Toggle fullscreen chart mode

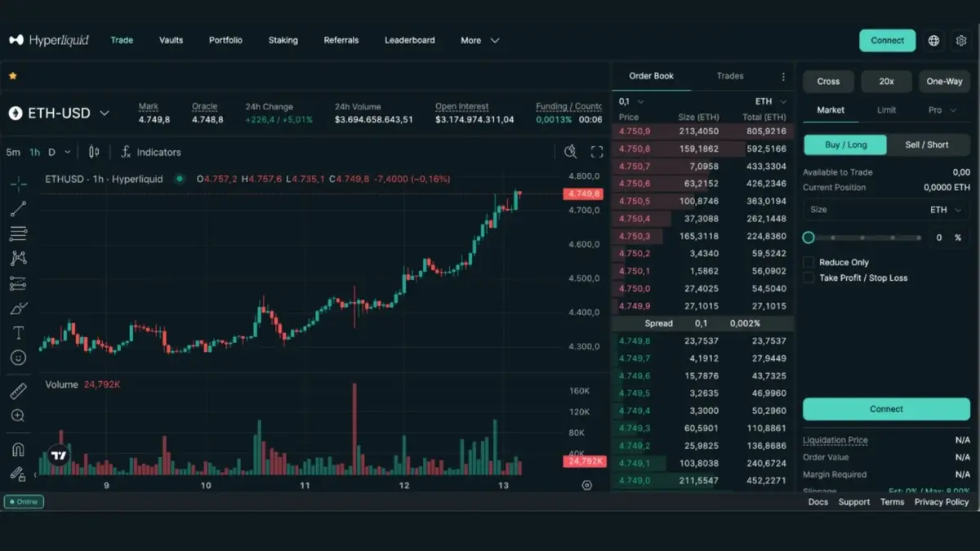(x=597, y=152)
